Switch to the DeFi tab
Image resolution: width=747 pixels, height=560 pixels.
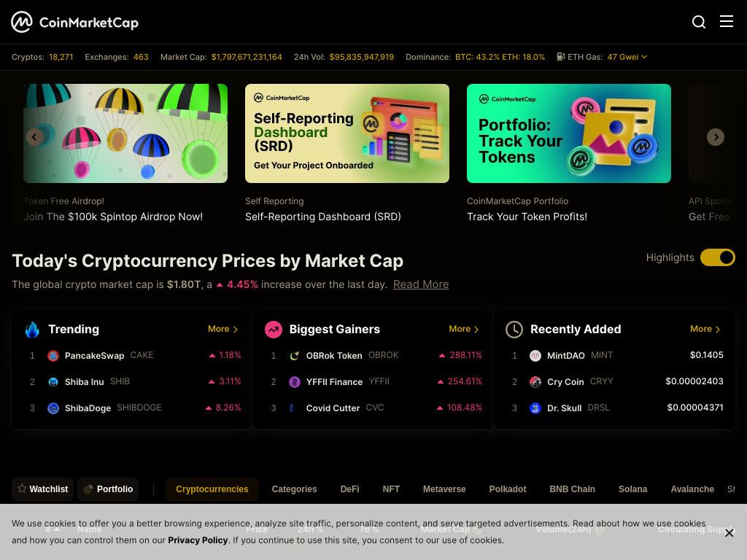click(x=349, y=489)
